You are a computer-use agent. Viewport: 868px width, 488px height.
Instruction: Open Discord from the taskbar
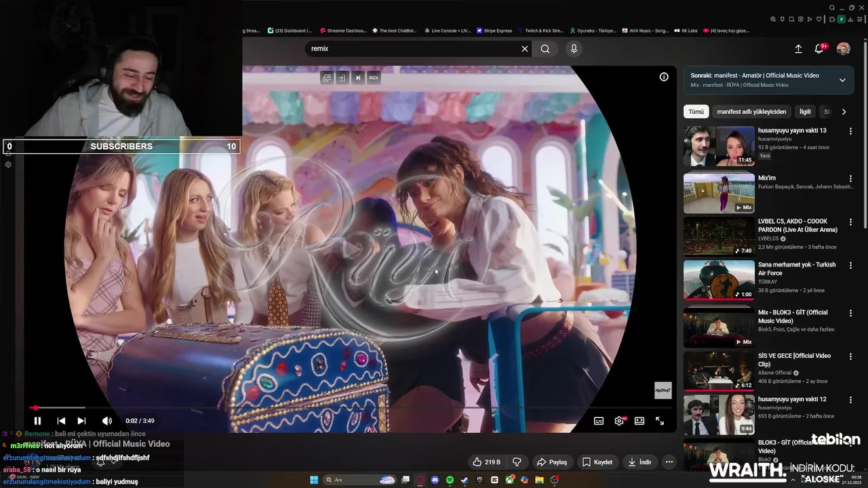point(435,480)
